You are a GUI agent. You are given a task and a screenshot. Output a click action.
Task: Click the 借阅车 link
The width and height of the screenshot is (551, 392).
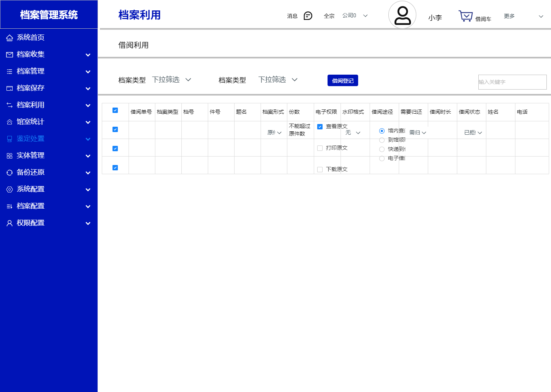pyautogui.click(x=483, y=19)
